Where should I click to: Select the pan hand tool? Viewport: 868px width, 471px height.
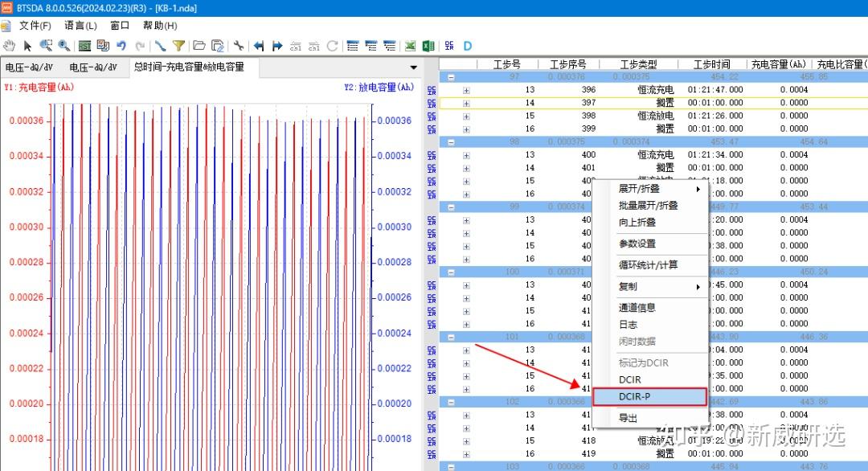point(8,45)
